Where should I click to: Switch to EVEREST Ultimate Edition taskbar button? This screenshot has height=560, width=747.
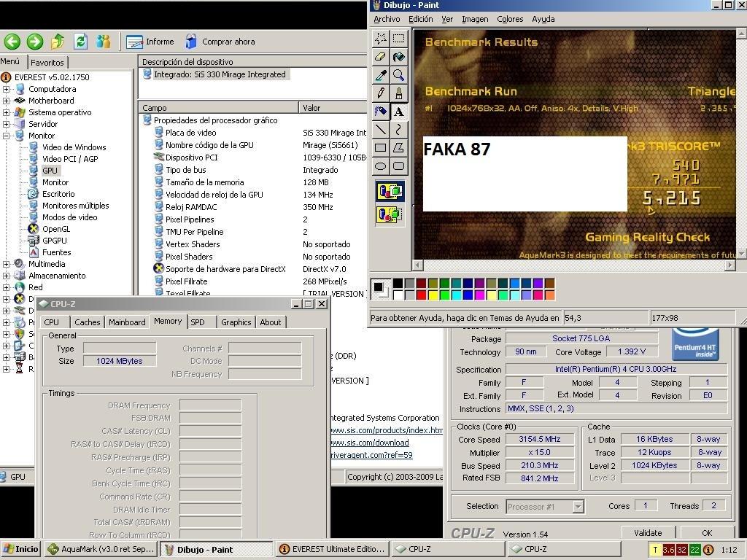(332, 549)
